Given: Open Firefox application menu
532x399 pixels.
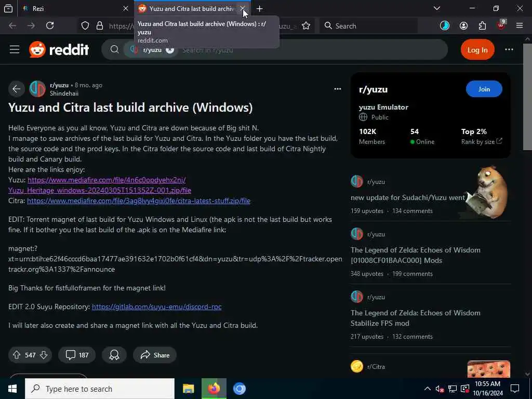Looking at the screenshot, I should [x=520, y=26].
